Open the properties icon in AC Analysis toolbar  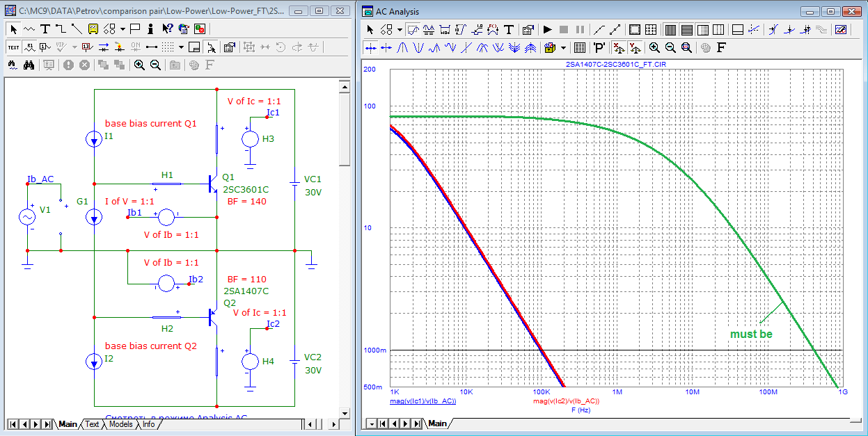[528, 30]
